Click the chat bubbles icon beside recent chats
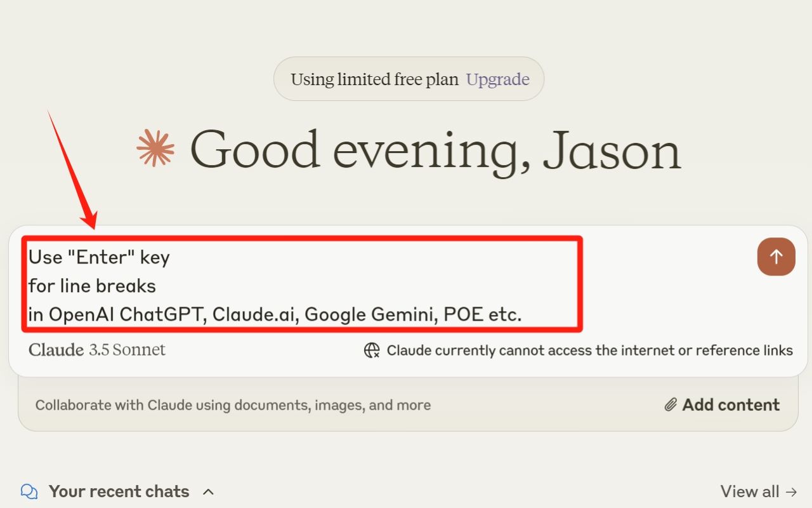 click(x=29, y=491)
